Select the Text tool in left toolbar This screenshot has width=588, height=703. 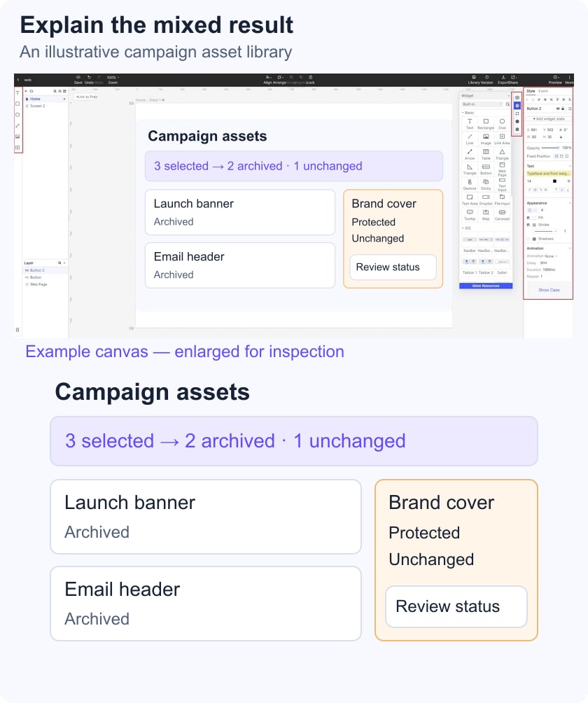pyautogui.click(x=17, y=93)
